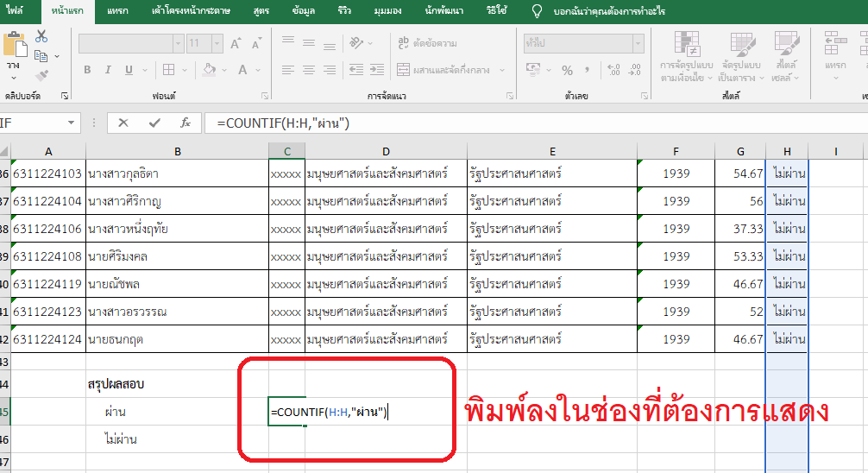Click Merge and Center (ผสานและจัดกึ่งกลาง)

(443, 70)
